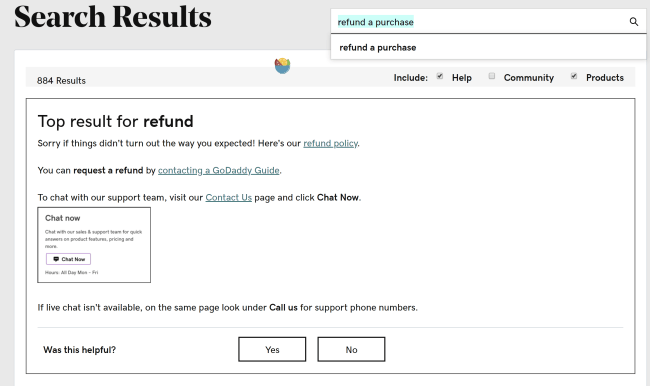Viewport: 650px width, 386px height.
Task: Click the colorful loading spinner icon
Action: click(x=282, y=66)
